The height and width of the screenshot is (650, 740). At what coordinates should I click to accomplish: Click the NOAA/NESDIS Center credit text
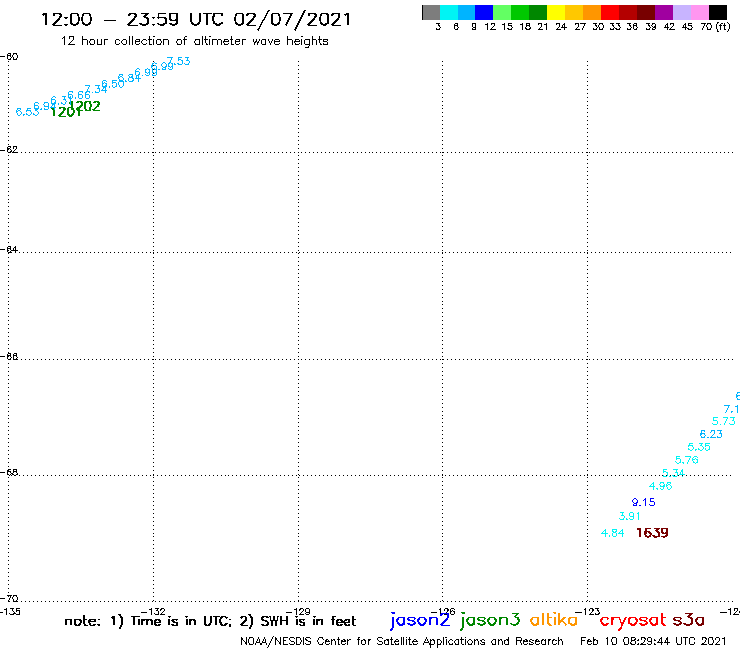(402, 642)
